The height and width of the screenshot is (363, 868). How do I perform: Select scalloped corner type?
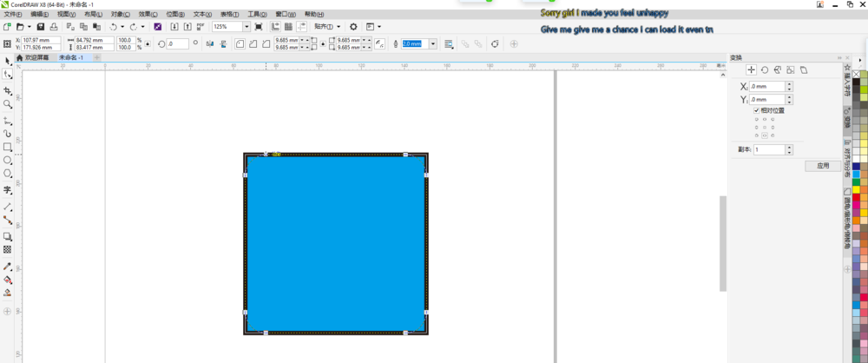pos(253,43)
